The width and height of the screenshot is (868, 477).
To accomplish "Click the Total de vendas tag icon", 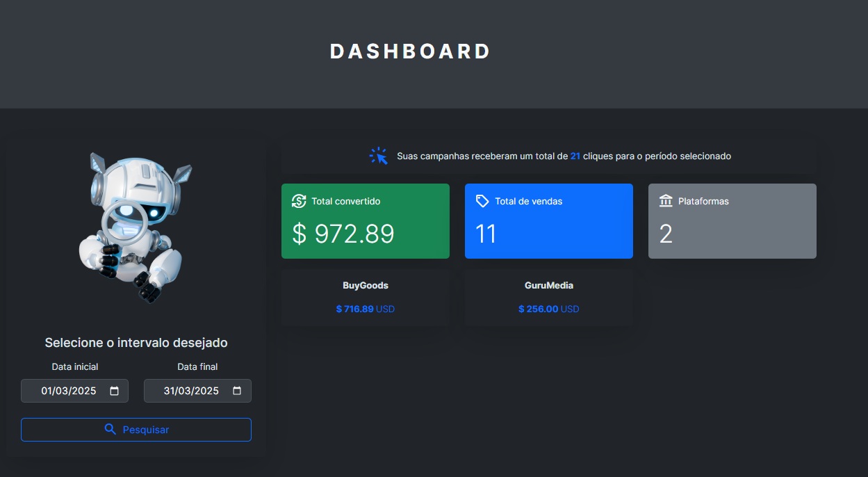I will [x=482, y=201].
